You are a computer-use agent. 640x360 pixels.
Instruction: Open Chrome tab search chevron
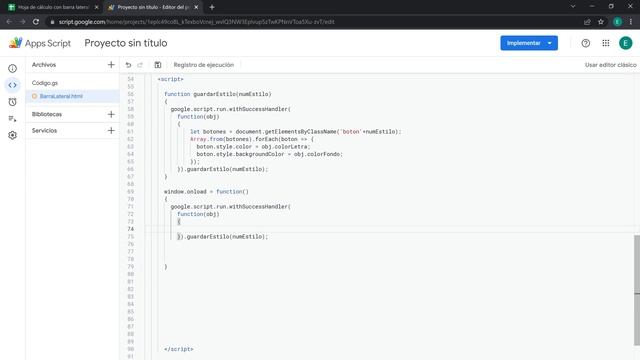pos(573,7)
